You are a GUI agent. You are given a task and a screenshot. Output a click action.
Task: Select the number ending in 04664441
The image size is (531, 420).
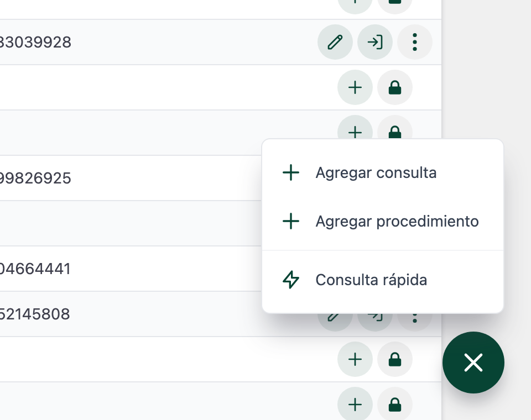click(x=35, y=269)
